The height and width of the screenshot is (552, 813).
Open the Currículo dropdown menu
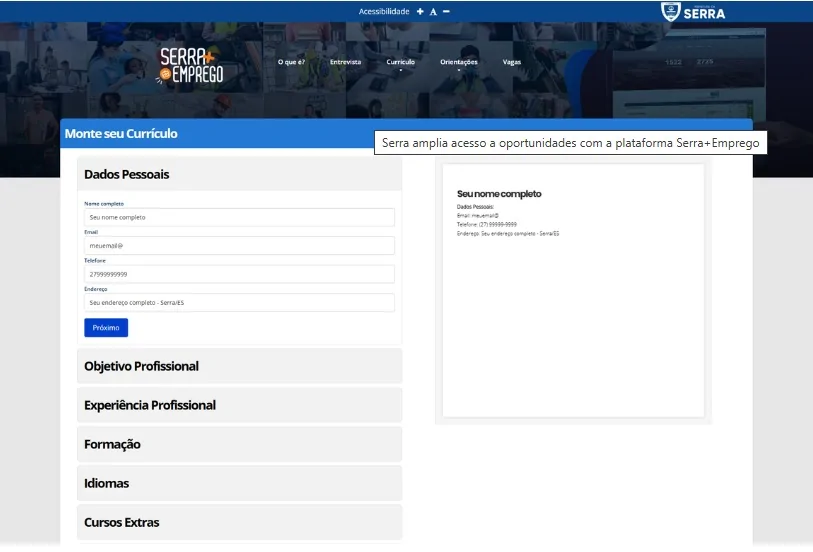(x=400, y=62)
